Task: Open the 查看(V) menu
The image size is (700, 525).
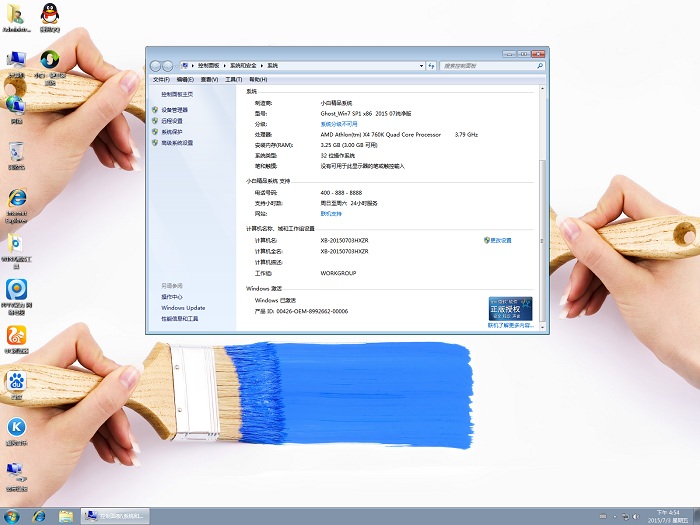Action: (x=209, y=79)
